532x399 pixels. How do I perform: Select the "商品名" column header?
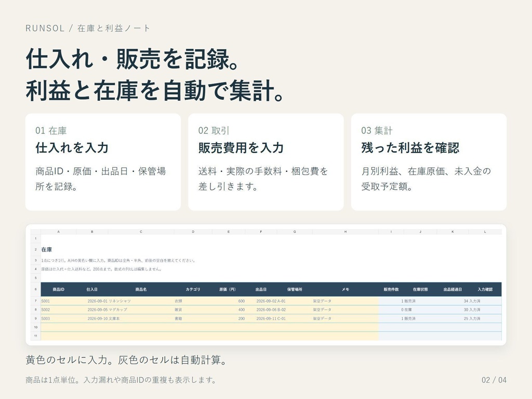click(x=141, y=289)
